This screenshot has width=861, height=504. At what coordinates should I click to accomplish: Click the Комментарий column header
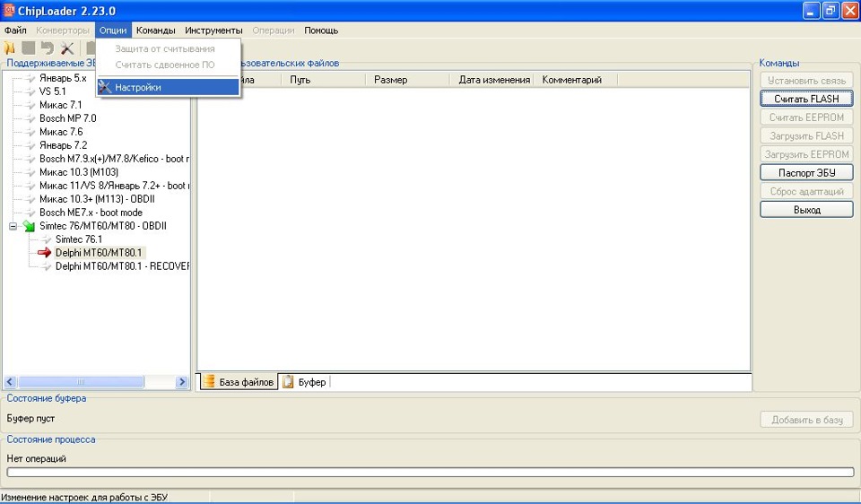point(576,80)
